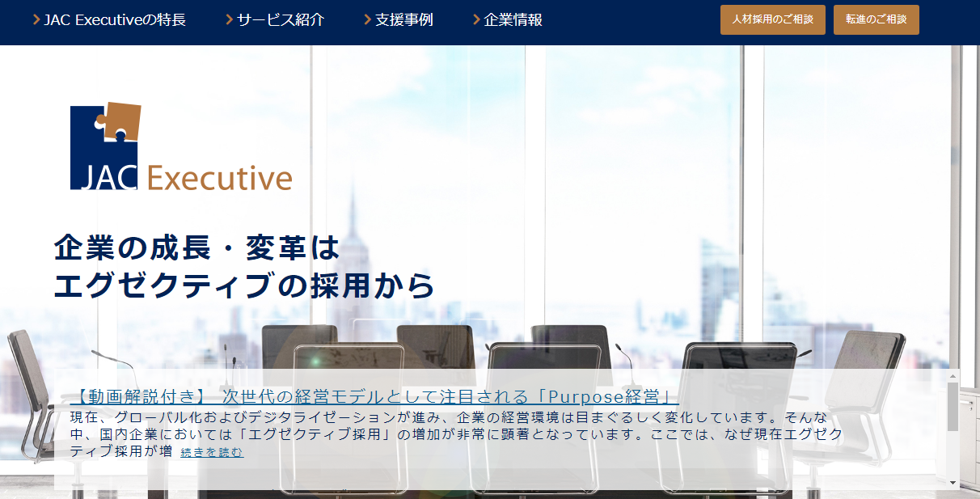Viewport: 980px width, 499px height.
Task: Click the news box scrollbar up arrow
Action: tap(953, 376)
